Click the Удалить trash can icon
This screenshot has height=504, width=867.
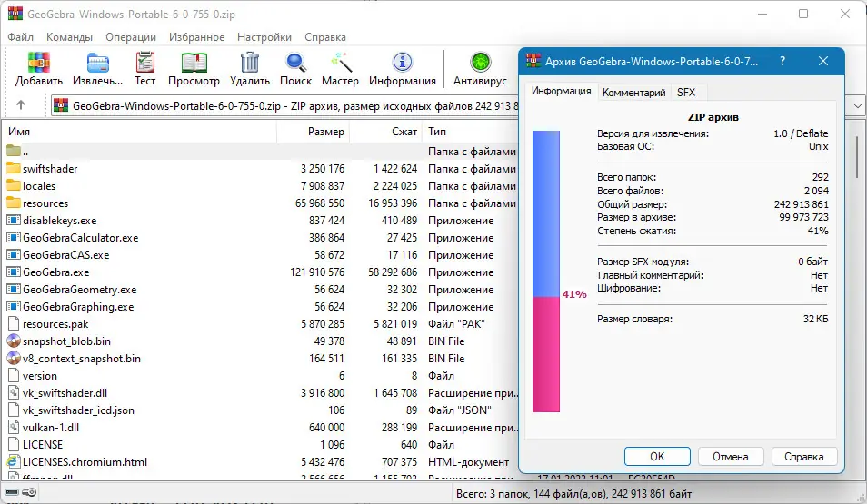tap(250, 63)
